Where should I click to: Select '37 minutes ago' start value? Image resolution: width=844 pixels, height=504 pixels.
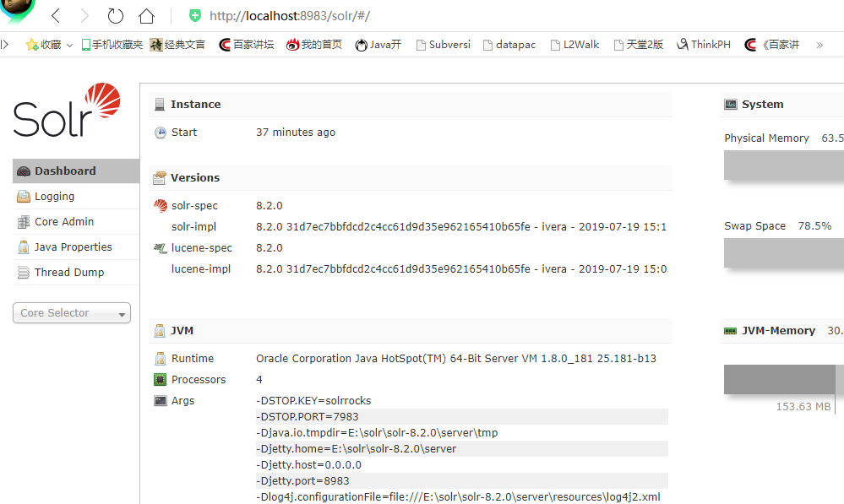click(296, 133)
